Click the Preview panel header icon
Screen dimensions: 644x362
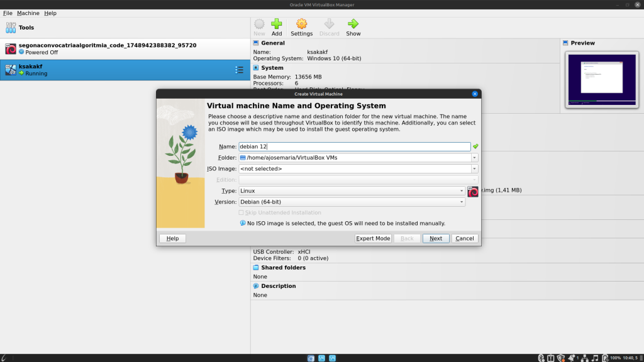pyautogui.click(x=565, y=43)
